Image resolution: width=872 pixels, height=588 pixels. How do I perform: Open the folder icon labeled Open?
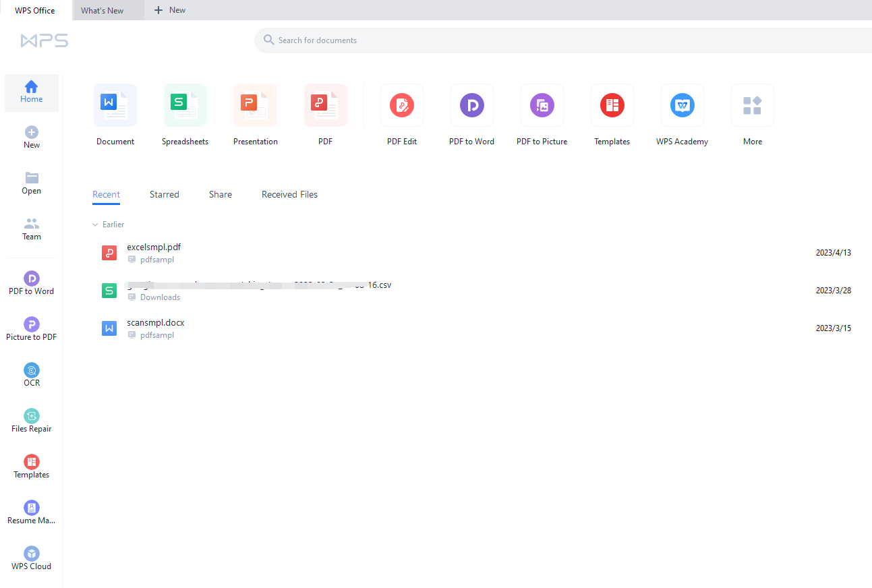pyautogui.click(x=32, y=178)
